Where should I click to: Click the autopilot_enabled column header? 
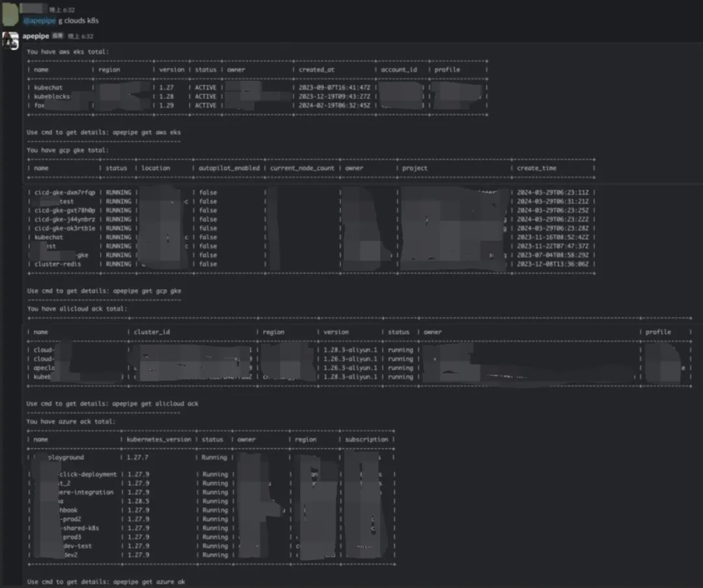click(228, 168)
